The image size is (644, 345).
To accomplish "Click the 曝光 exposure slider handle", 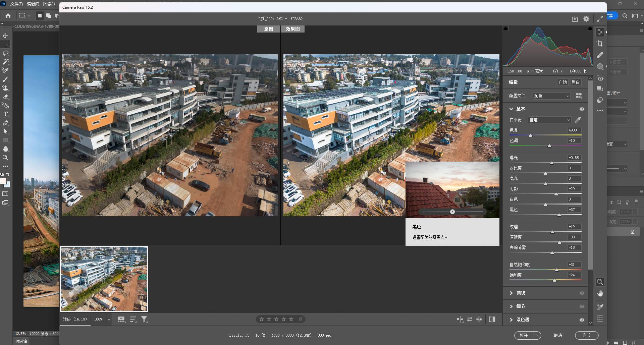I will click(x=552, y=163).
